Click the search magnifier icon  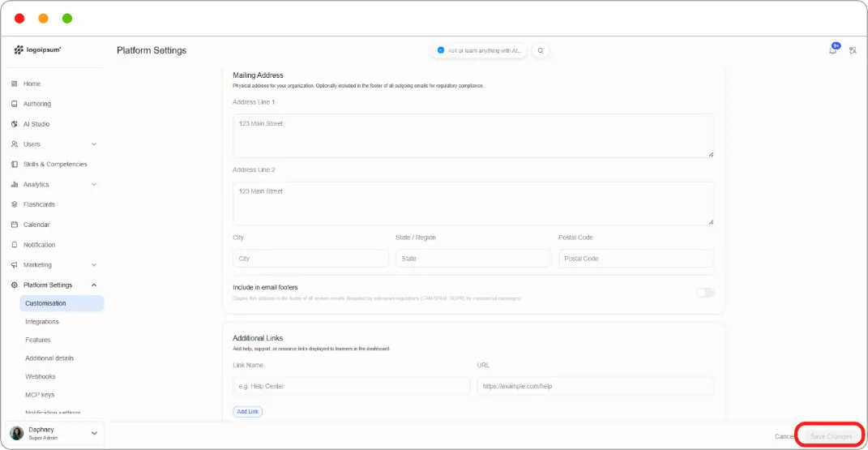pyautogui.click(x=541, y=50)
